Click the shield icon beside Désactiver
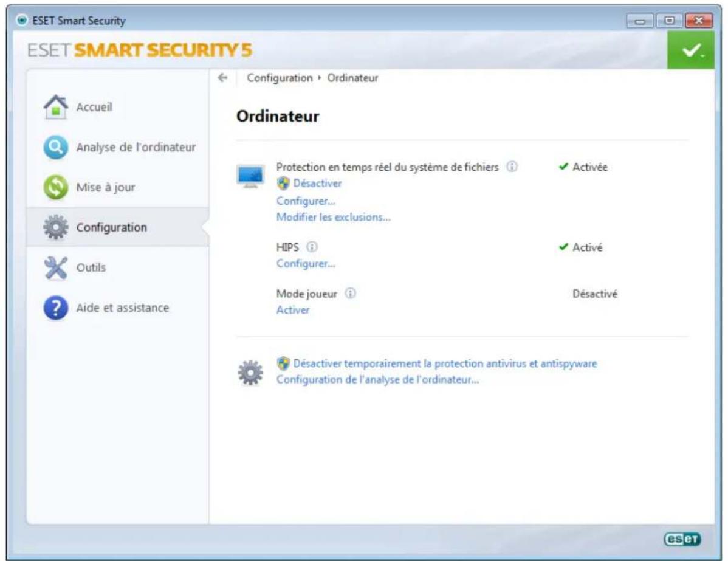Image resolution: width=728 pixels, height=561 pixels. click(283, 184)
